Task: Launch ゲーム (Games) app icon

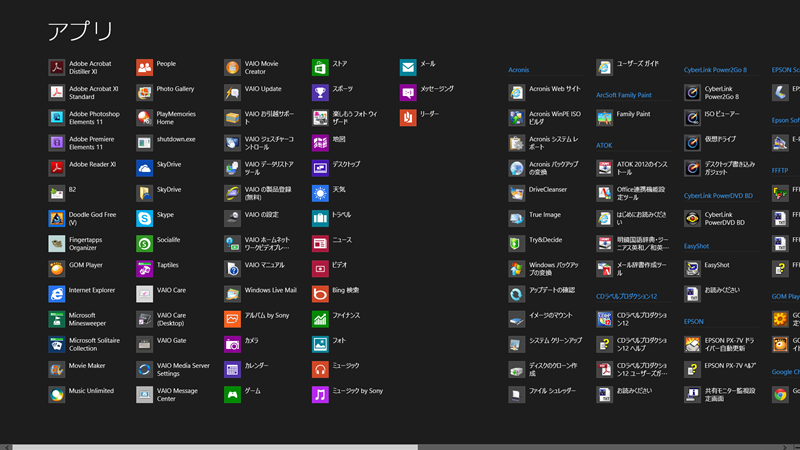Action: [232, 394]
